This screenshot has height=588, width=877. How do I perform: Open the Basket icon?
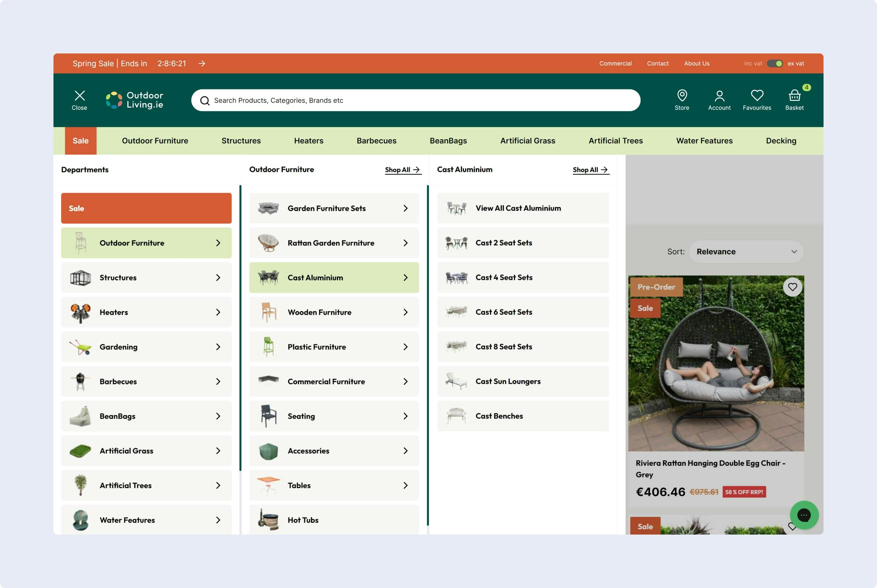tap(794, 100)
